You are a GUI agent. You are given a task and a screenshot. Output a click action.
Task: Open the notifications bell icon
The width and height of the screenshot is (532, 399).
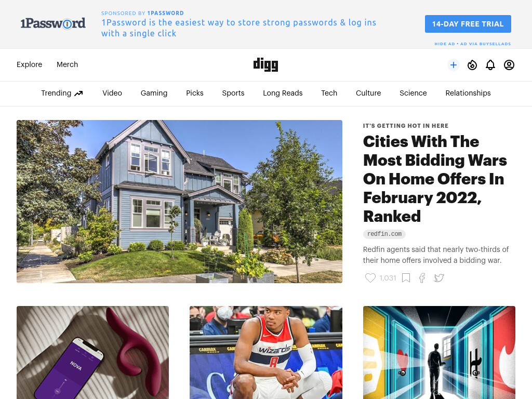490,65
